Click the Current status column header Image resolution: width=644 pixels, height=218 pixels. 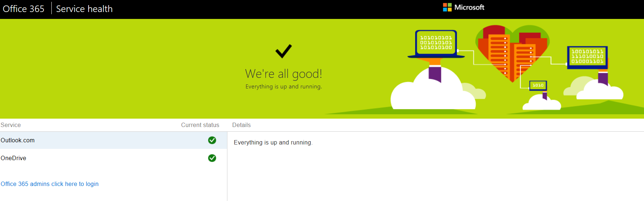(x=200, y=125)
